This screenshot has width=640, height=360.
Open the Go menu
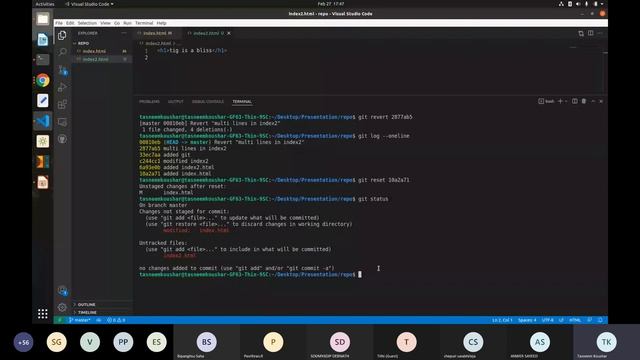click(117, 23)
